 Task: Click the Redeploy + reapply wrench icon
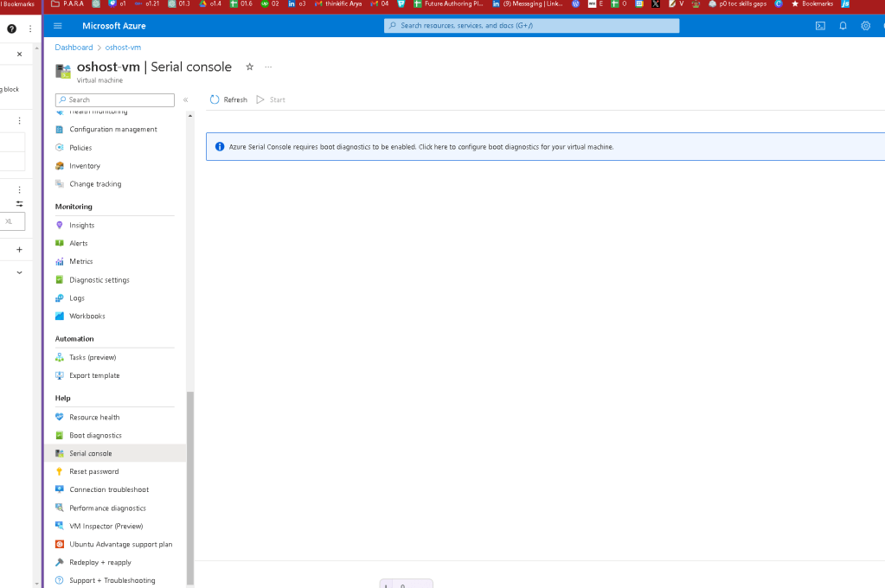point(60,562)
